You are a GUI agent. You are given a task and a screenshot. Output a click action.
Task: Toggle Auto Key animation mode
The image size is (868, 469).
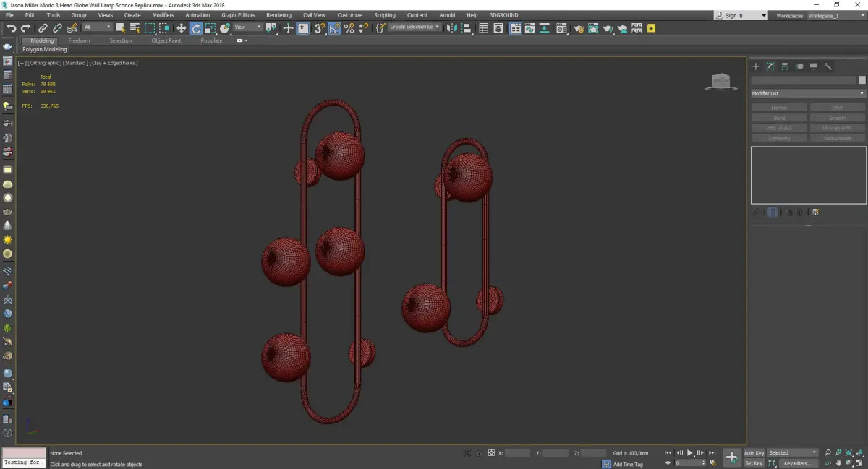pos(754,453)
